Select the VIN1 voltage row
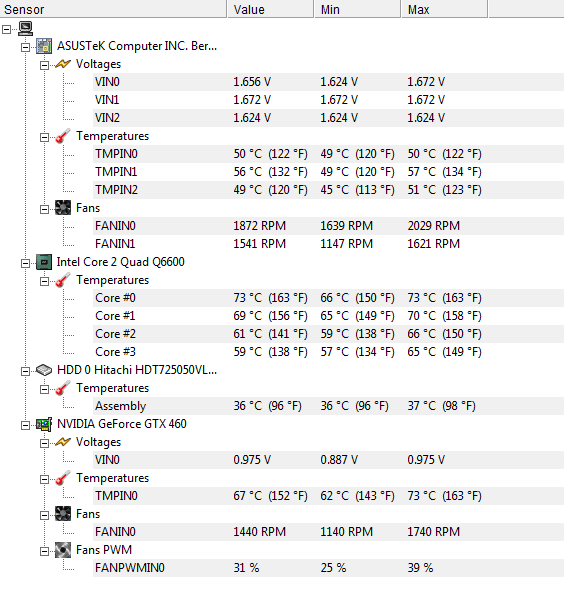Image resolution: width=564 pixels, height=606 pixels. tap(328, 100)
